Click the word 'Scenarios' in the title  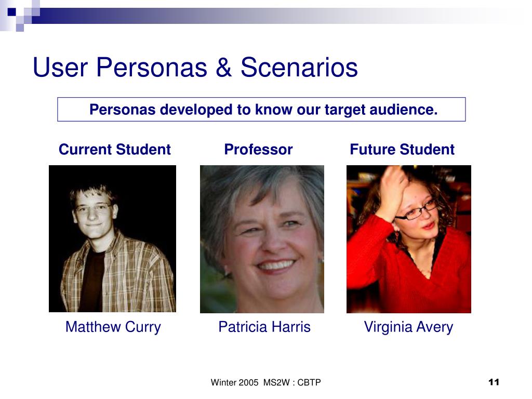[x=299, y=67]
